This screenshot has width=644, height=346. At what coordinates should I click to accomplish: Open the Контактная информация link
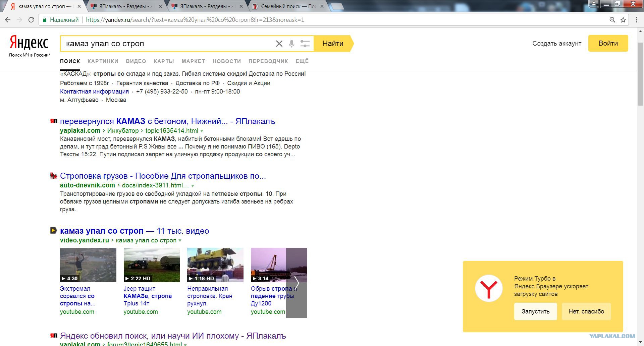pyautogui.click(x=94, y=92)
